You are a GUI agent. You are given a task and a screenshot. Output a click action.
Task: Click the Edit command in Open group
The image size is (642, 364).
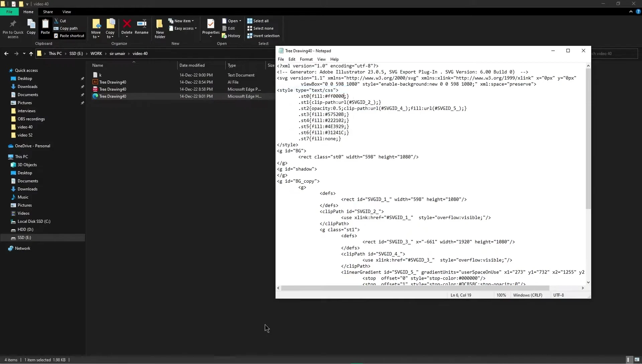(229, 28)
